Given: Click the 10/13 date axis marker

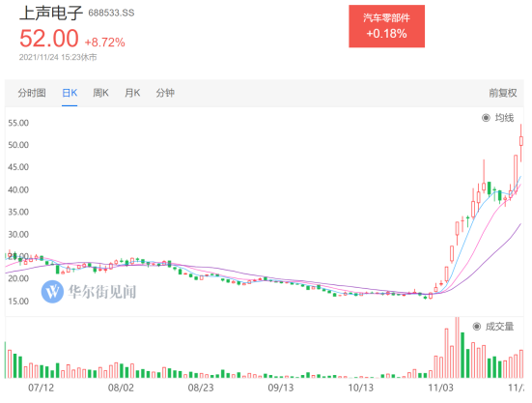Looking at the screenshot, I should coord(361,388).
